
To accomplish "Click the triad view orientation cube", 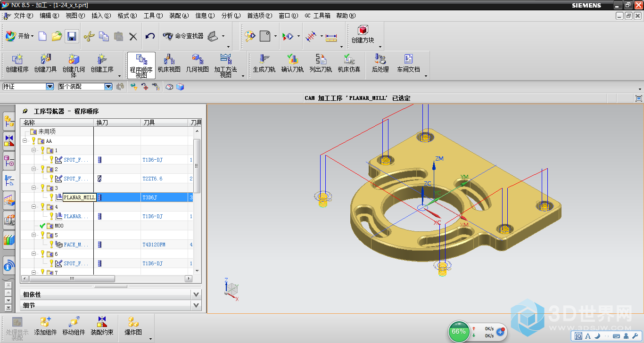I will pos(231,289).
